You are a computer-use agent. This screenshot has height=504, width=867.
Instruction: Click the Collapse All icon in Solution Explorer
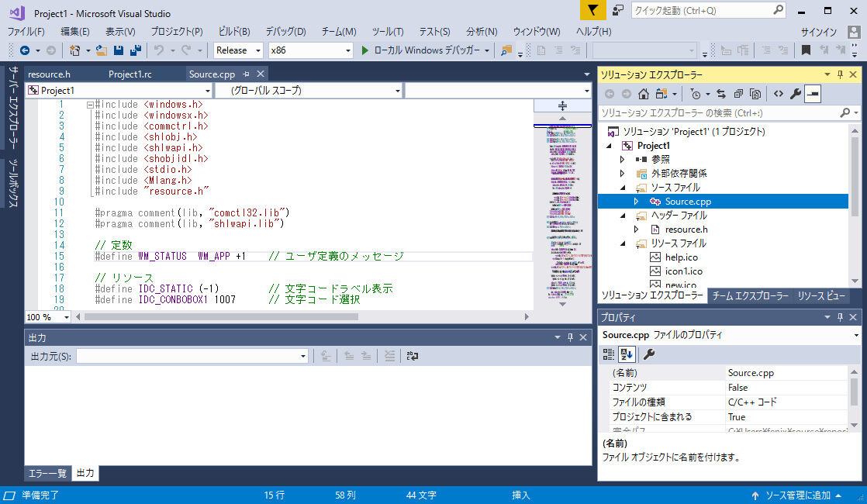coord(738,94)
